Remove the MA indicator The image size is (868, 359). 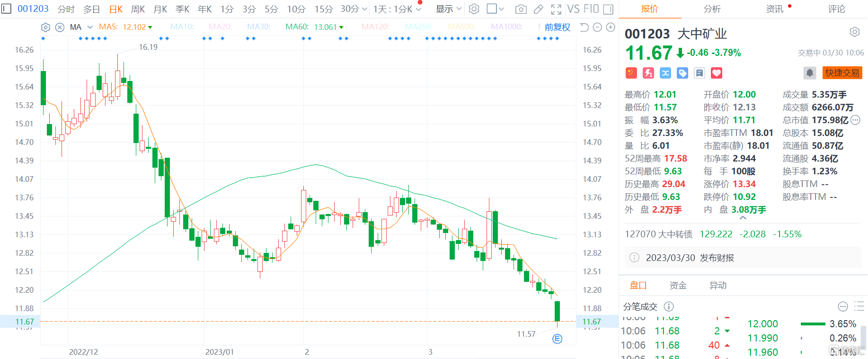point(60,27)
